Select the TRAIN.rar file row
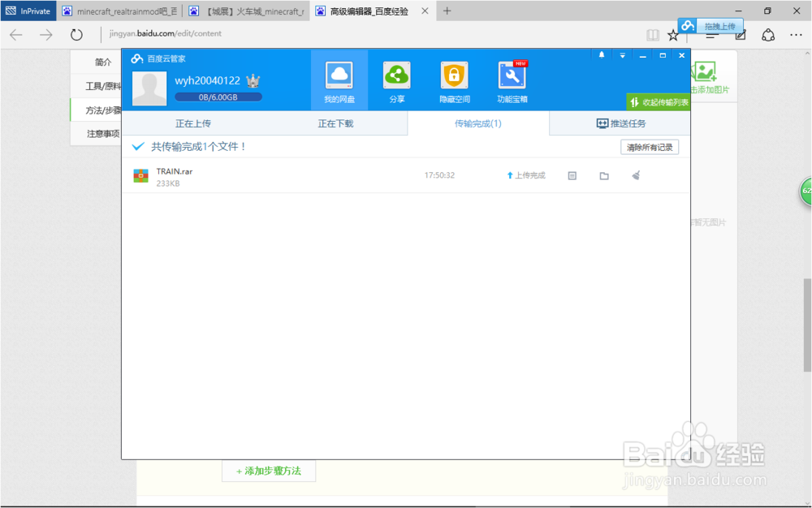This screenshot has width=812, height=508. (406, 176)
